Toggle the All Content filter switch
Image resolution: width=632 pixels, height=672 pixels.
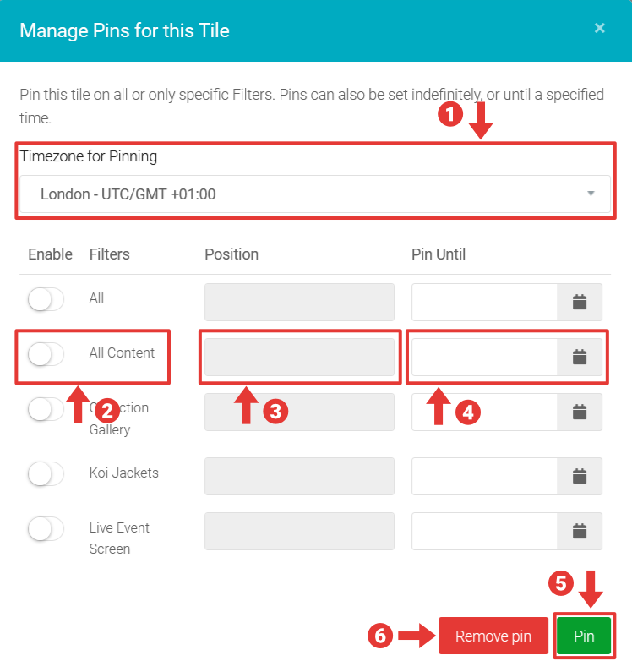click(46, 354)
